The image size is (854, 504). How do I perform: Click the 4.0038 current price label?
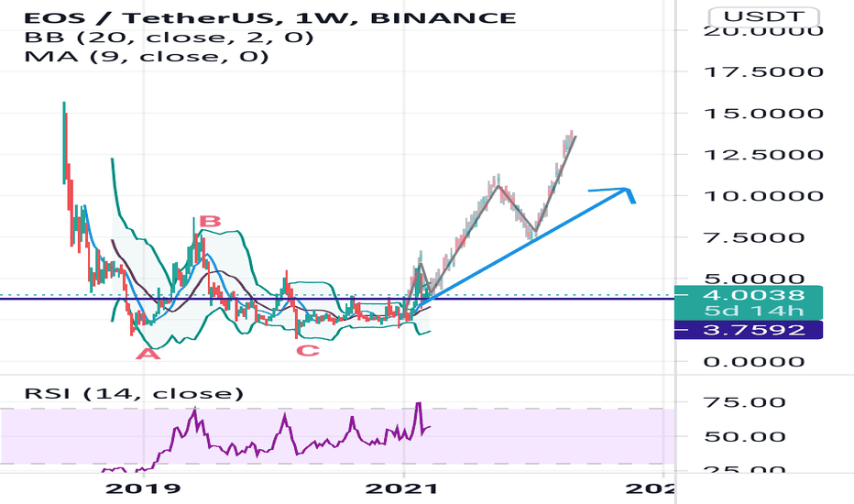(754, 295)
